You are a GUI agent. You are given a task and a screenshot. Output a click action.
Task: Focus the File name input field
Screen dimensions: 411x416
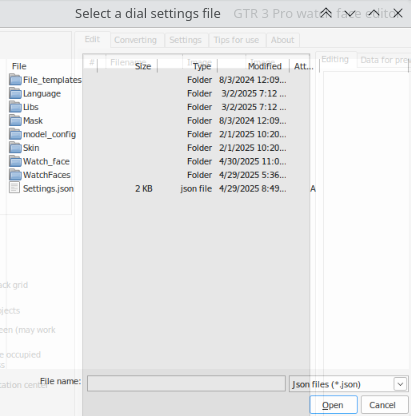(x=186, y=383)
